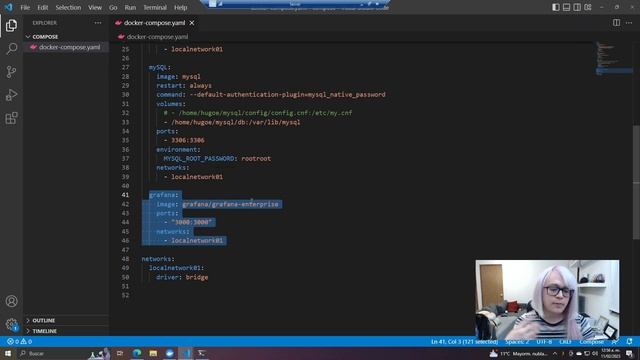Change end of line CRLF setting
This screenshot has width=640, height=360.
[565, 342]
